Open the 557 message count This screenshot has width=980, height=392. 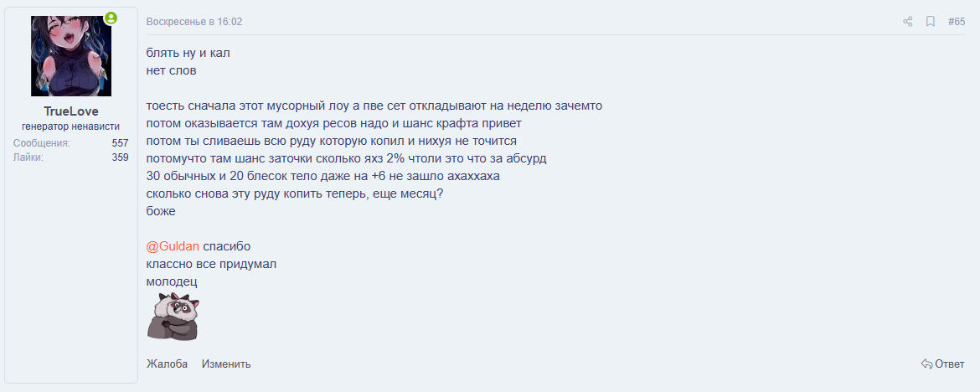click(120, 143)
